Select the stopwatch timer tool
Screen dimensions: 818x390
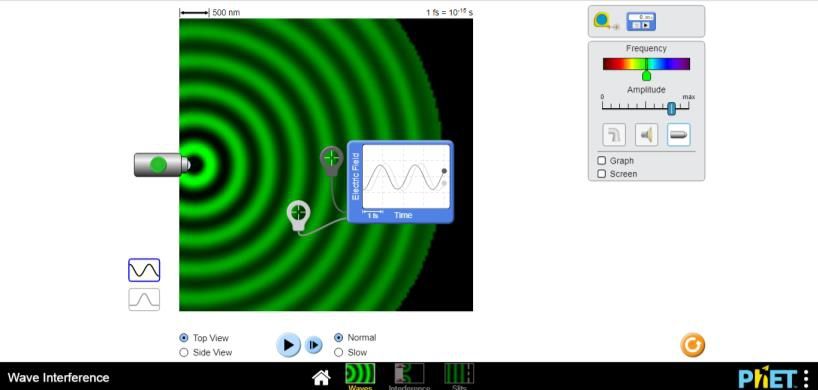click(641, 21)
